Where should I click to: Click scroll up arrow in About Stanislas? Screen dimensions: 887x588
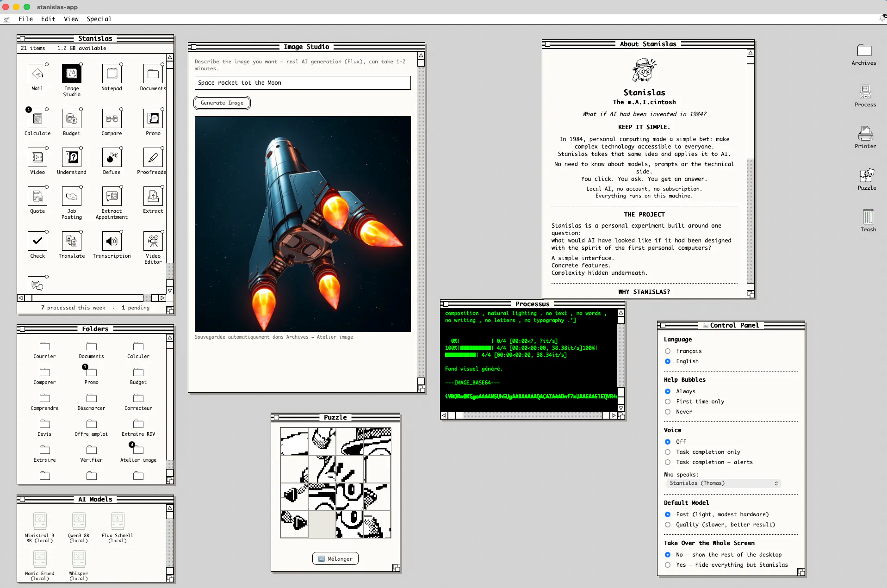(751, 53)
